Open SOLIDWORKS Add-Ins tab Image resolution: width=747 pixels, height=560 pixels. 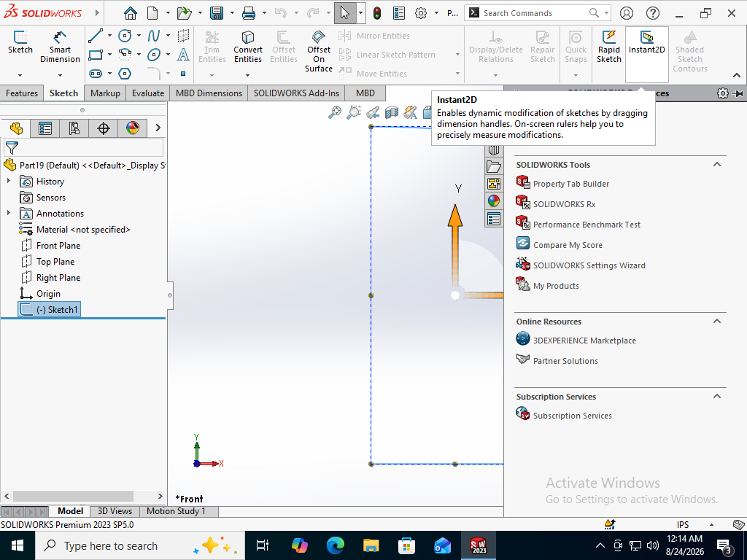pos(296,93)
